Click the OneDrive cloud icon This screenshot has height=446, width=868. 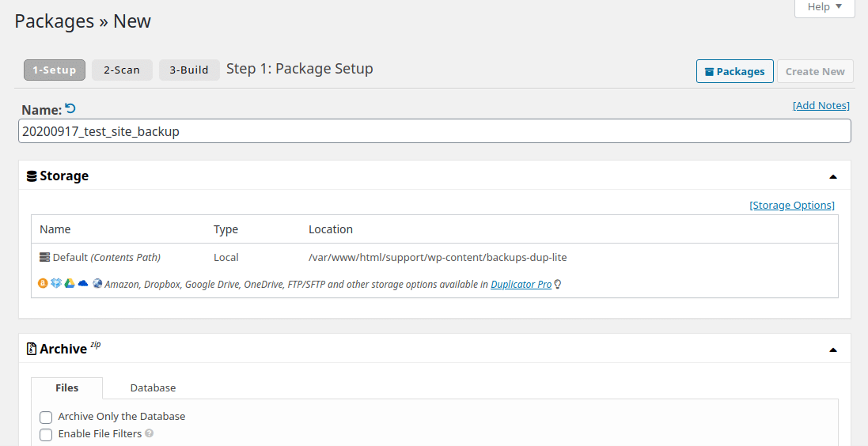[x=83, y=284]
